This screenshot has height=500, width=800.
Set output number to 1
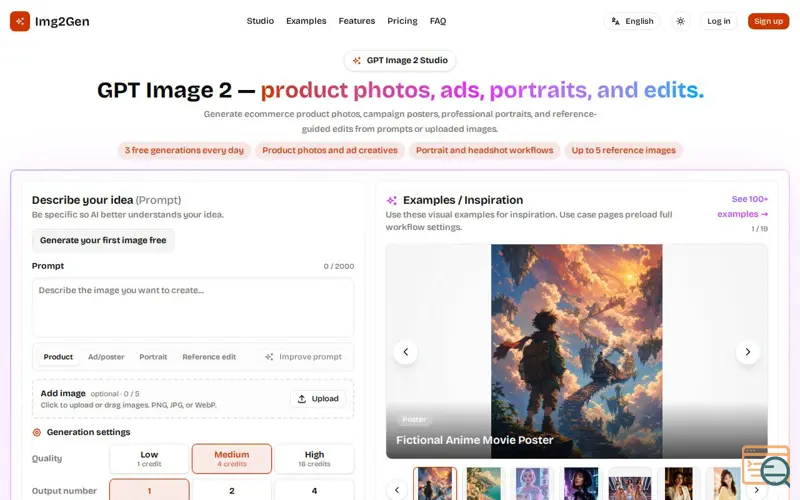149,490
